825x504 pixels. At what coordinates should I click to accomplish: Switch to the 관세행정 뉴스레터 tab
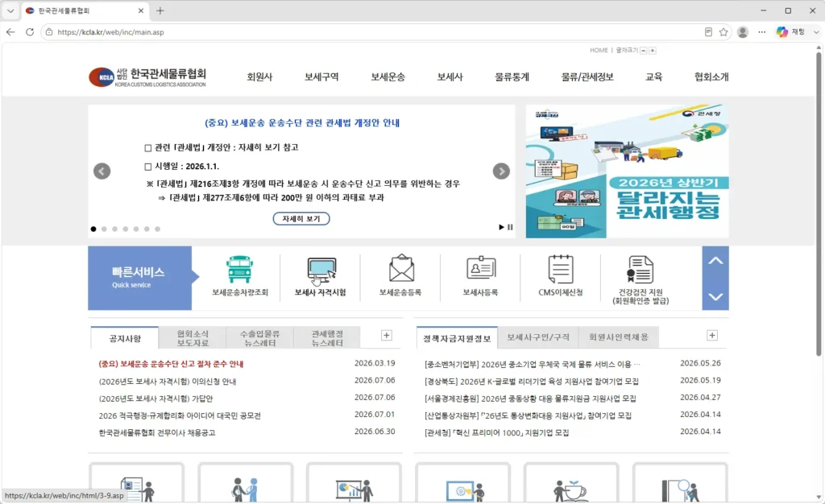(327, 338)
